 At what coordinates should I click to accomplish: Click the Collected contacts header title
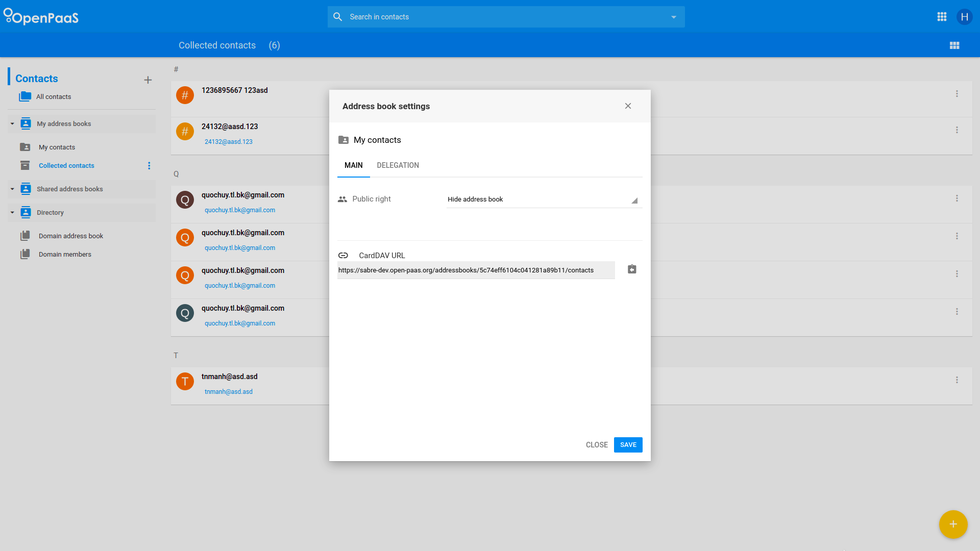[217, 45]
